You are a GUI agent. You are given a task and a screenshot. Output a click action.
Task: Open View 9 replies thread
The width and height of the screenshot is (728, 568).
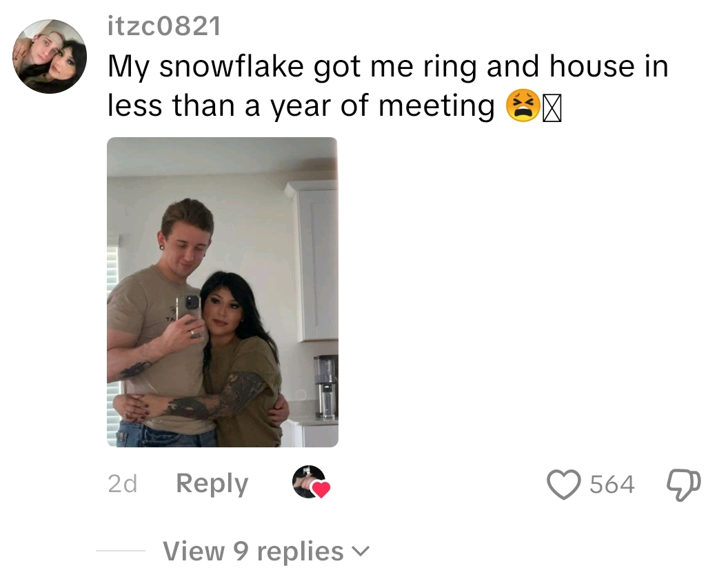point(253,551)
